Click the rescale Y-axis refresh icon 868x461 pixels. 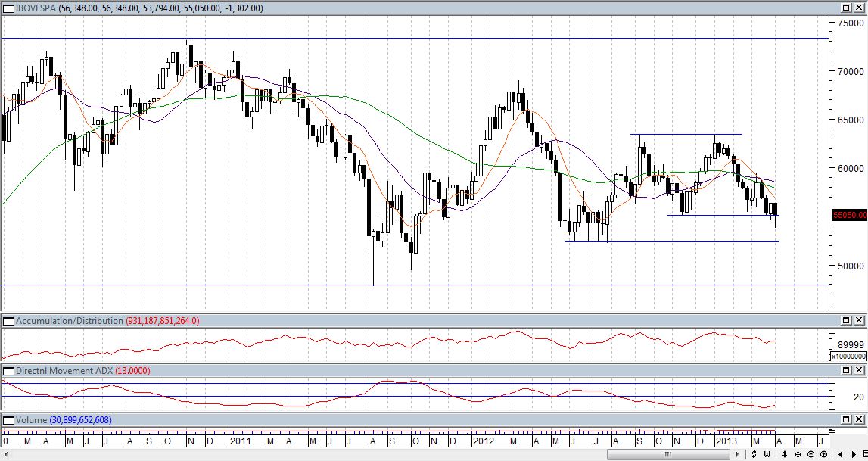754,454
